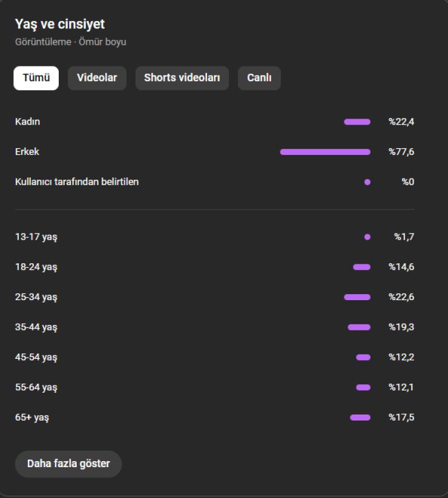Click the %19,3 value
The image size is (448, 498).
pyautogui.click(x=401, y=327)
